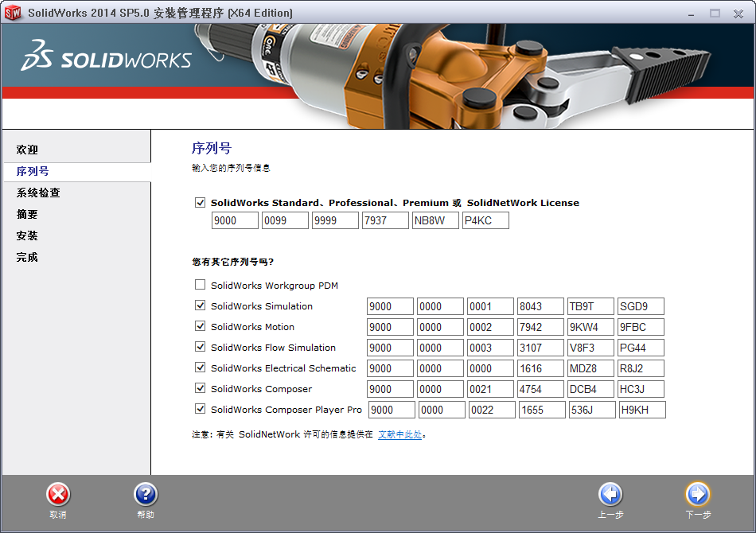
Task: Uncheck the SolidWorks Simulation checkbox
Action: click(x=200, y=305)
